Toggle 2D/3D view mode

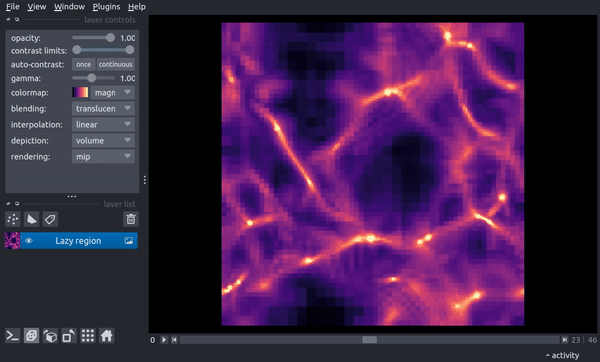(31, 336)
